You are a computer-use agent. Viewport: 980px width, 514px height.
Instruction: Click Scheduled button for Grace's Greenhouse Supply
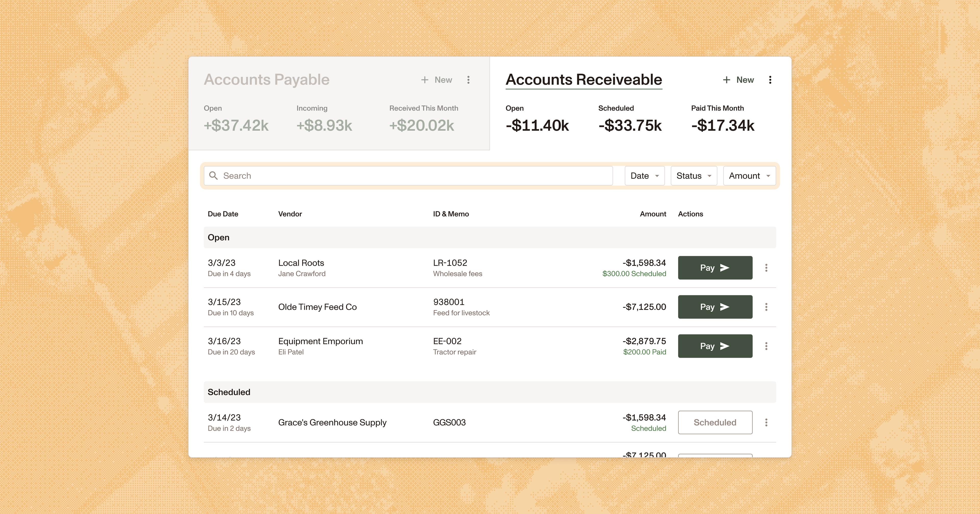point(715,422)
